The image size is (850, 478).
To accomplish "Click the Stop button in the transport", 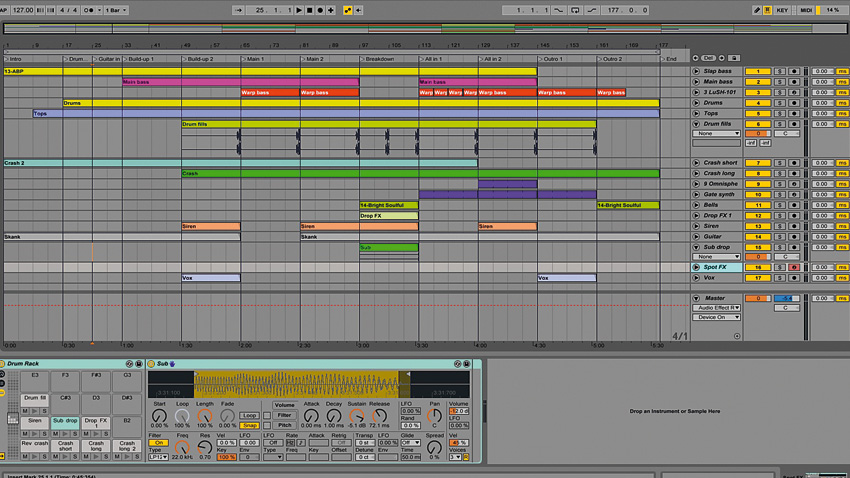I will tap(310, 10).
